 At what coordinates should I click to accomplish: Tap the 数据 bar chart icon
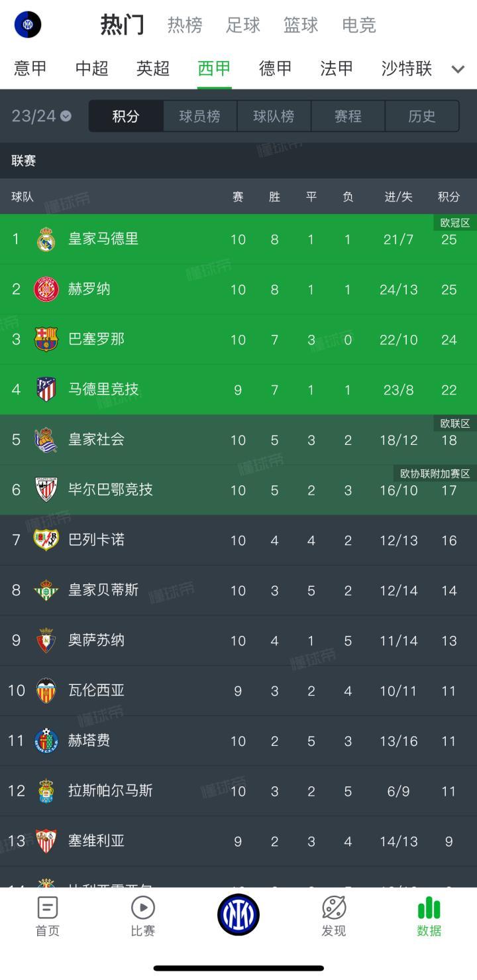click(x=429, y=908)
